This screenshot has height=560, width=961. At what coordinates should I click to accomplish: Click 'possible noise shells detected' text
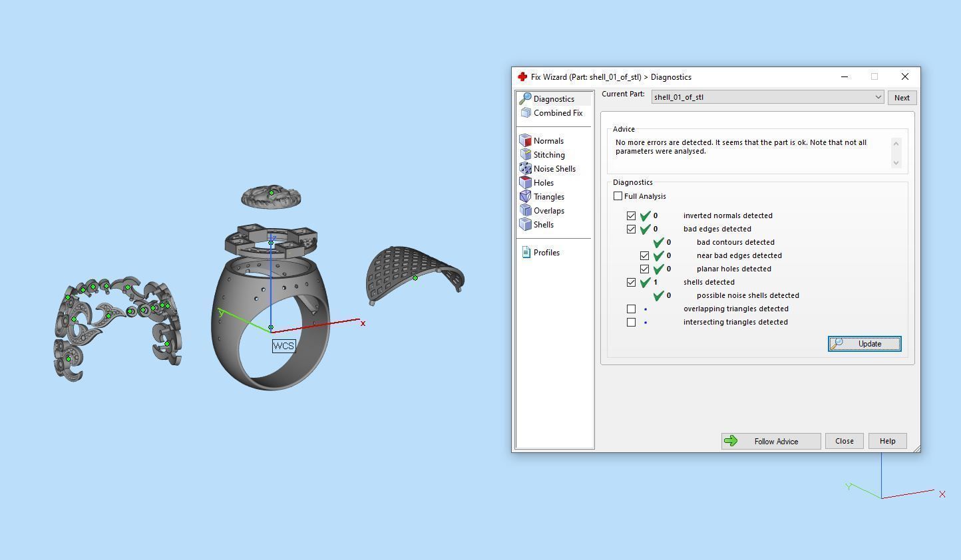748,295
